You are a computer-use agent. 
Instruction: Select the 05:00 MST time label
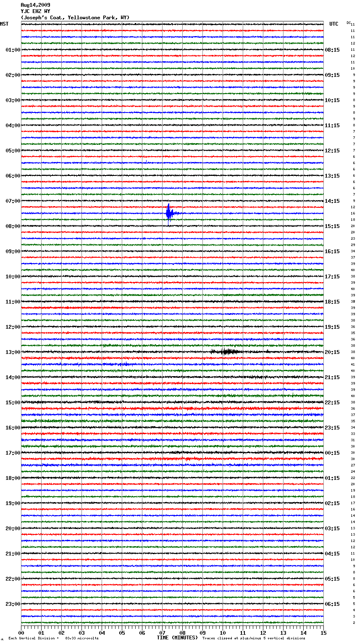[13, 151]
